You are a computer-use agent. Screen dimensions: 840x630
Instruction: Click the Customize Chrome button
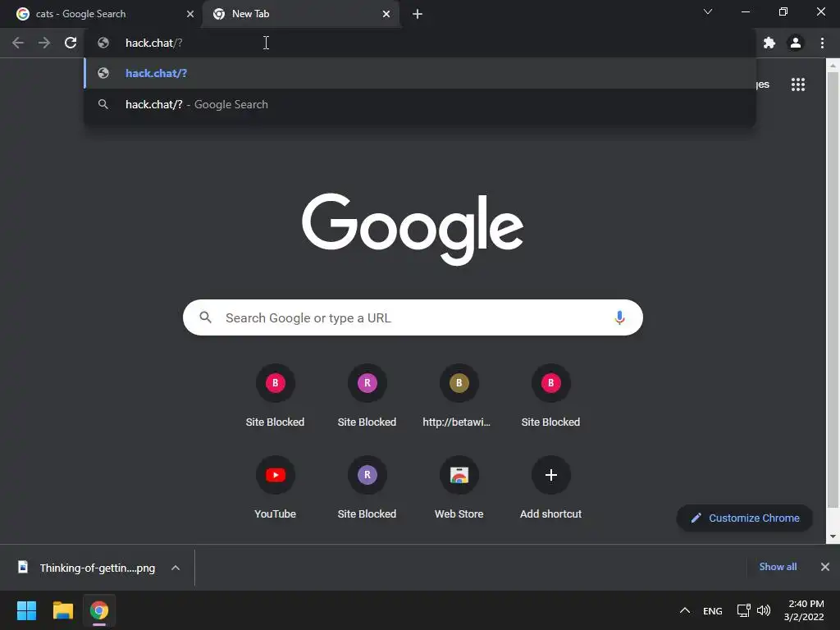pos(745,518)
